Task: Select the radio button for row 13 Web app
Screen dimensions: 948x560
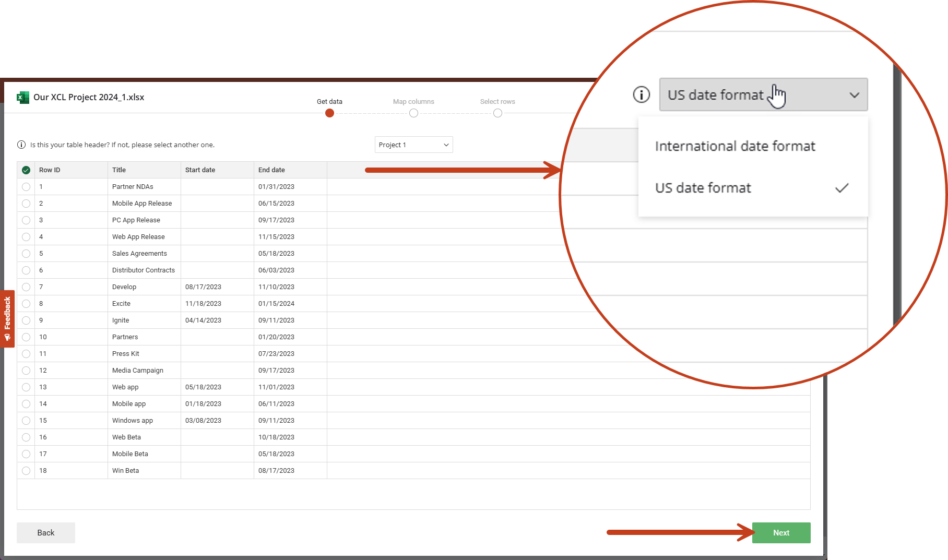Action: 26,387
